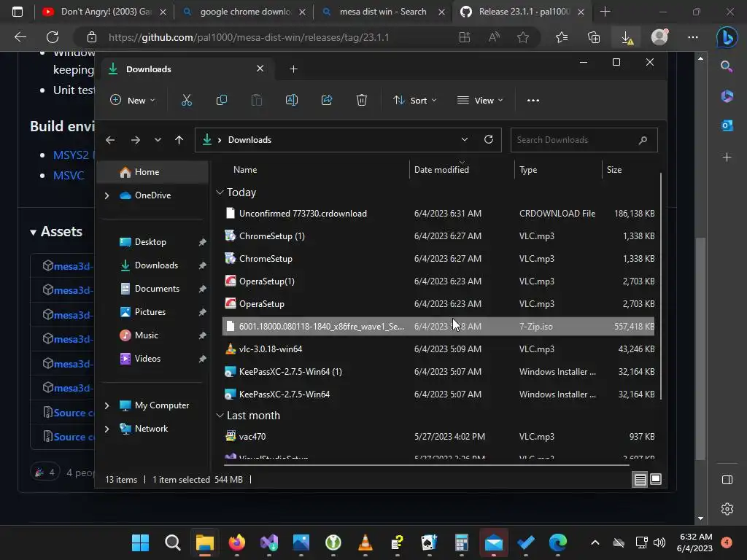Switch to mesa dist win Search tab

[x=382, y=12]
